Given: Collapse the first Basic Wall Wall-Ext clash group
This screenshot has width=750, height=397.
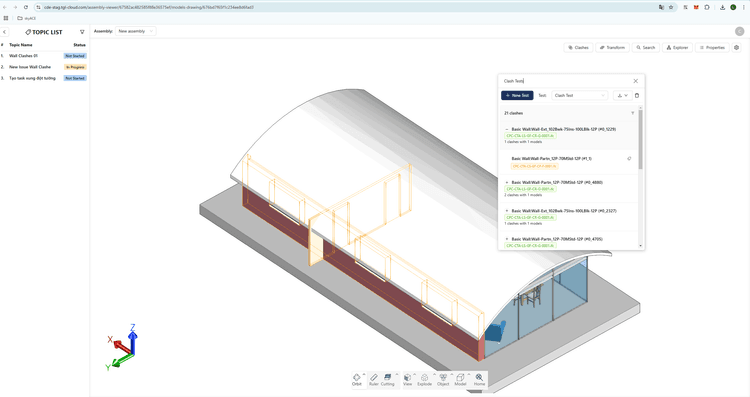Looking at the screenshot, I should [x=507, y=129].
